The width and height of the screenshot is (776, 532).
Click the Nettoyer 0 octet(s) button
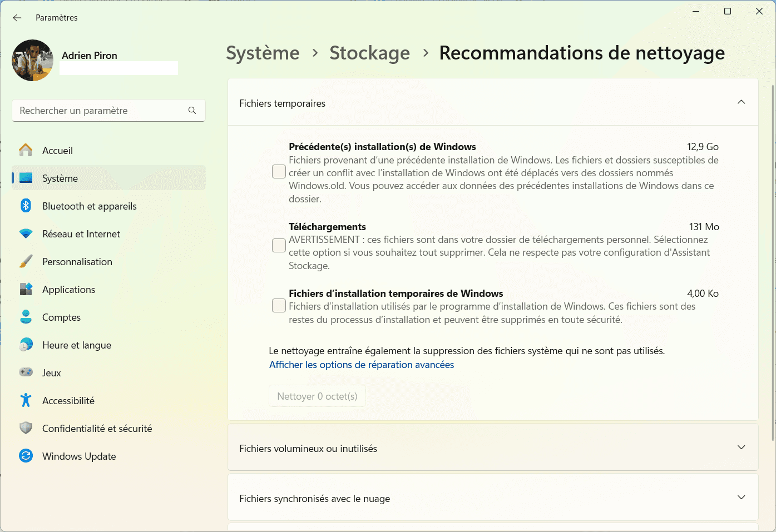(317, 396)
